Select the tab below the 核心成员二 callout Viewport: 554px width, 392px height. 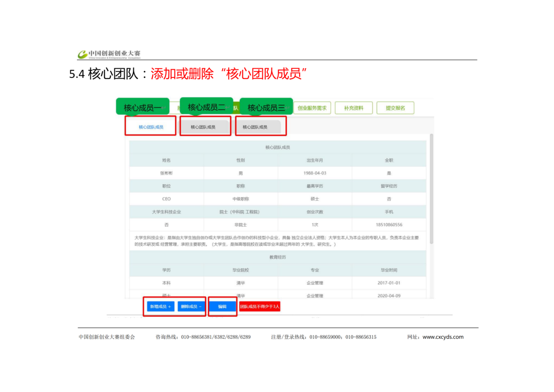[x=203, y=127]
